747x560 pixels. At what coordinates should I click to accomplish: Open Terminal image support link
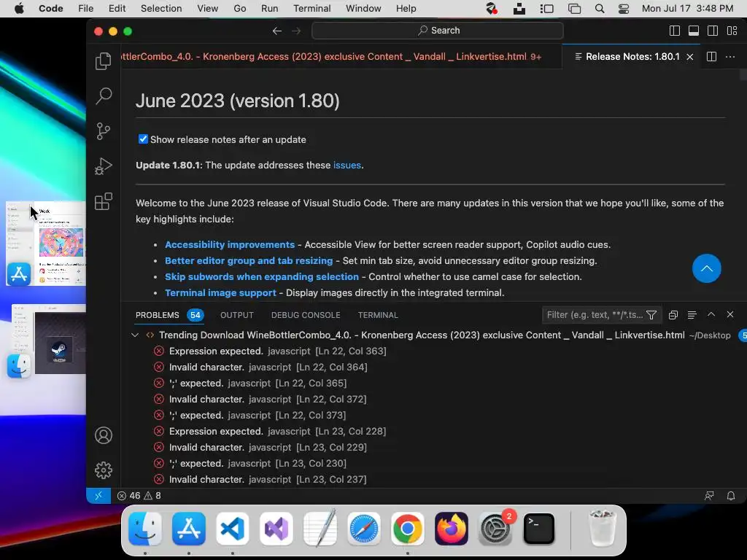click(220, 293)
